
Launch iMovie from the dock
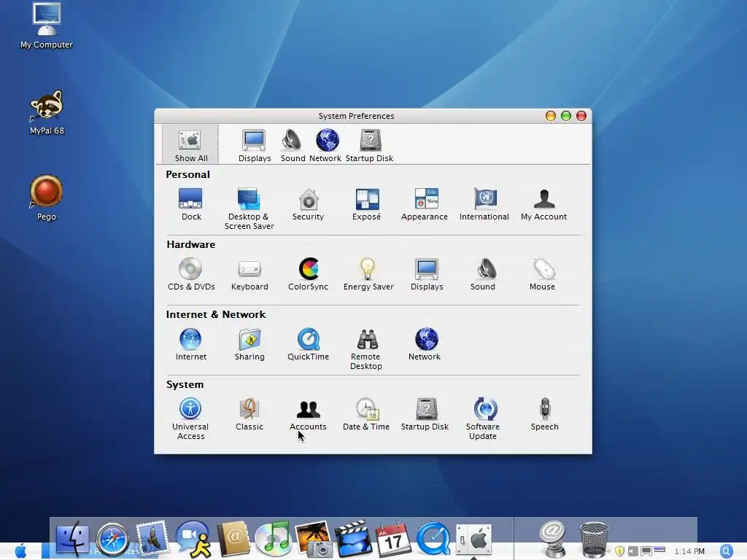353,539
